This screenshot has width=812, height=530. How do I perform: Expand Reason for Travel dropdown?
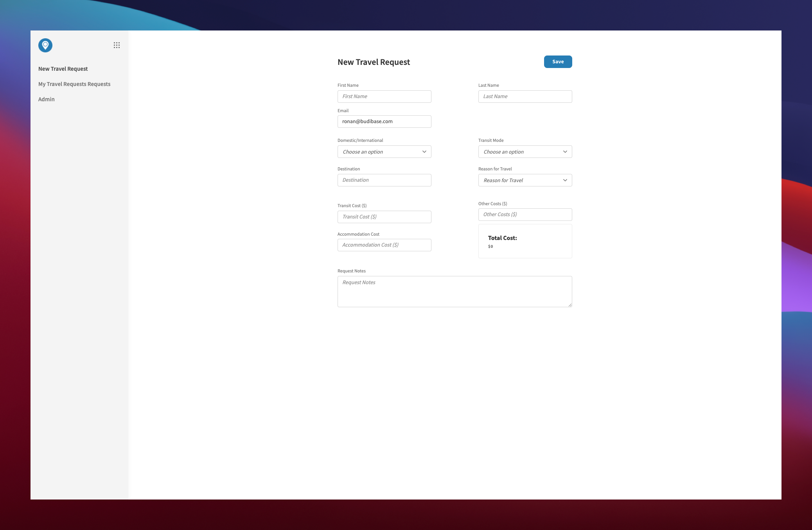[525, 180]
